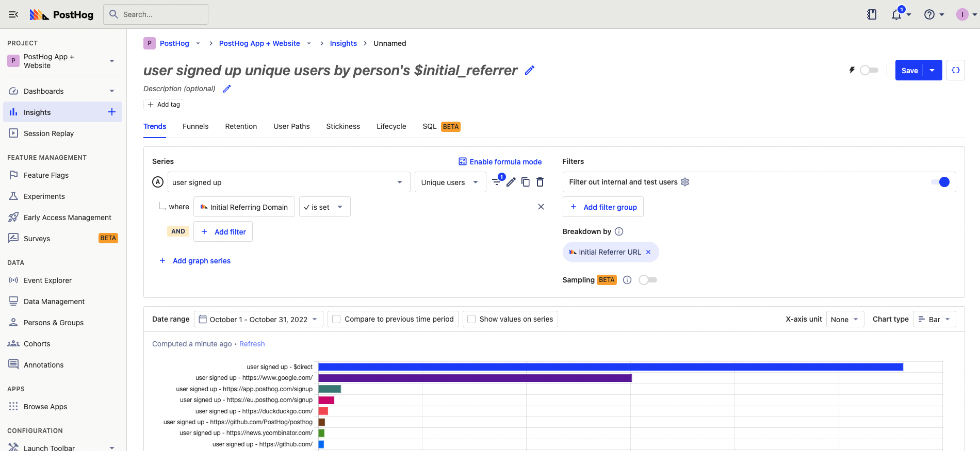Image resolution: width=980 pixels, height=451 pixels.
Task: Enable Show values on series checkbox
Action: (471, 319)
